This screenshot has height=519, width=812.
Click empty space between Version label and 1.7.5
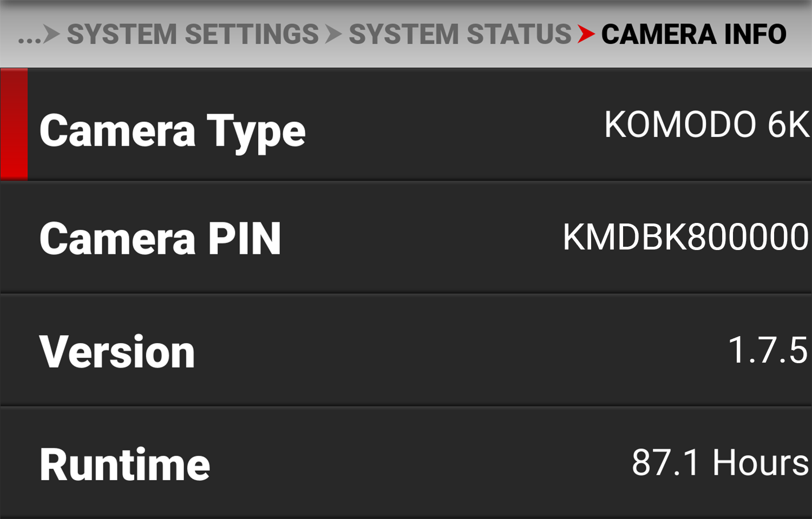(460, 351)
